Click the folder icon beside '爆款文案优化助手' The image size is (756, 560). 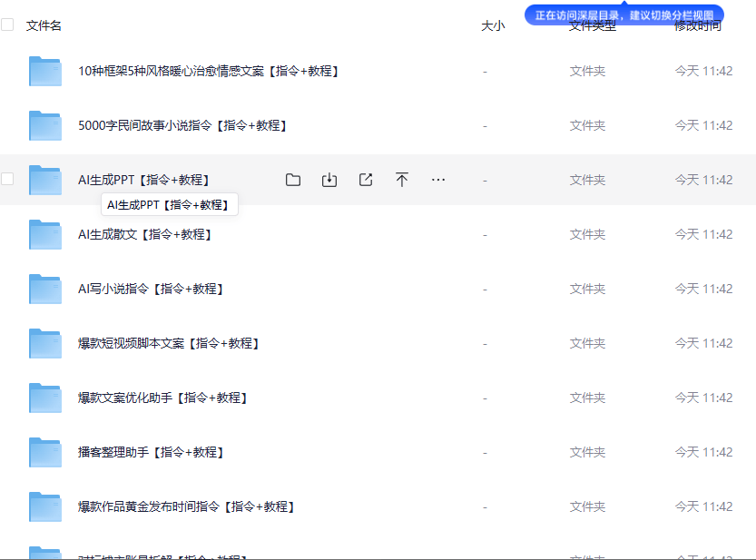click(x=44, y=398)
